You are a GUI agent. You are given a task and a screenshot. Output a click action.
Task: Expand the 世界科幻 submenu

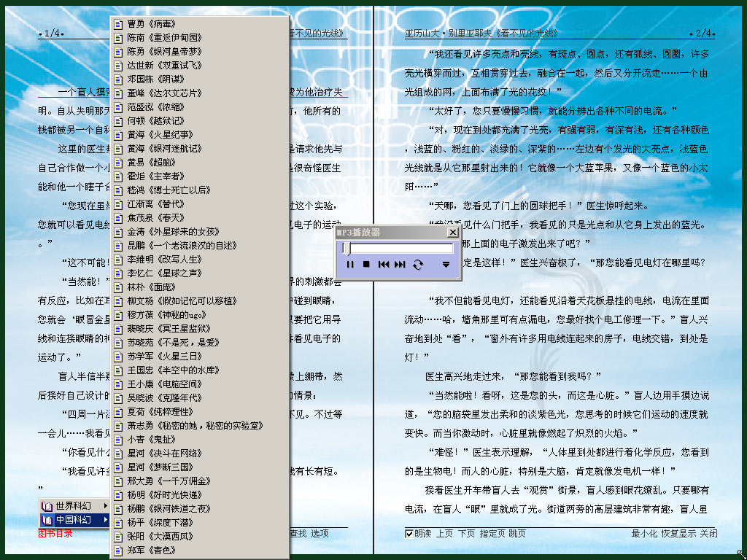point(74,505)
